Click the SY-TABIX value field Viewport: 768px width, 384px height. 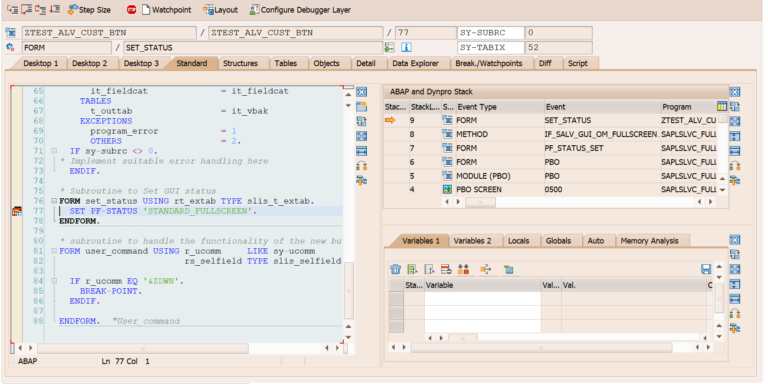[x=558, y=48]
